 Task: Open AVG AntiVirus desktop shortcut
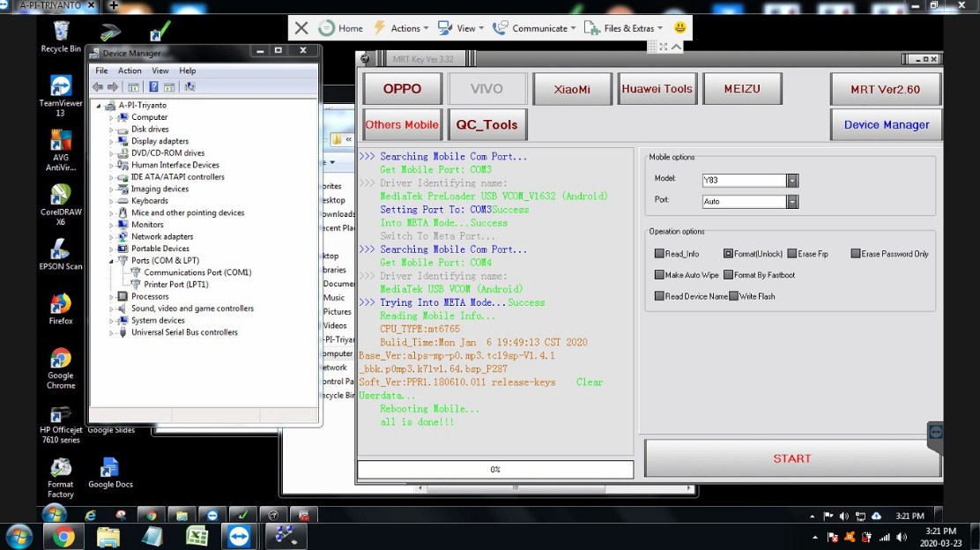pos(61,150)
